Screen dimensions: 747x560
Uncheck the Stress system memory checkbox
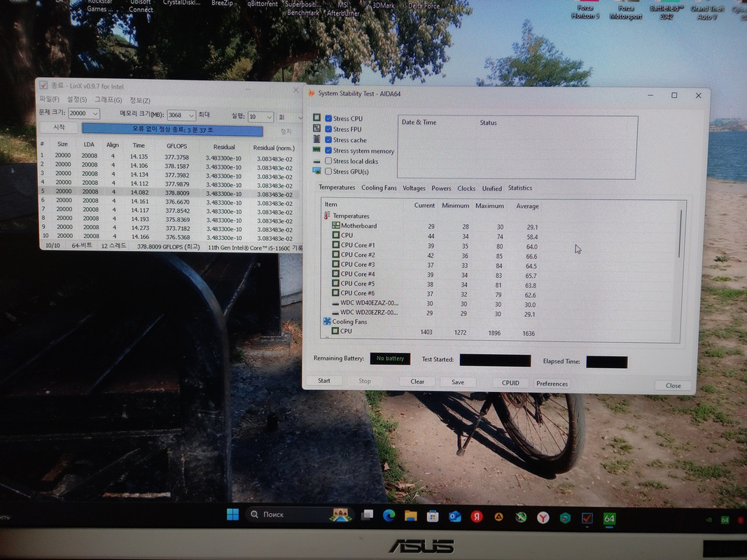328,150
